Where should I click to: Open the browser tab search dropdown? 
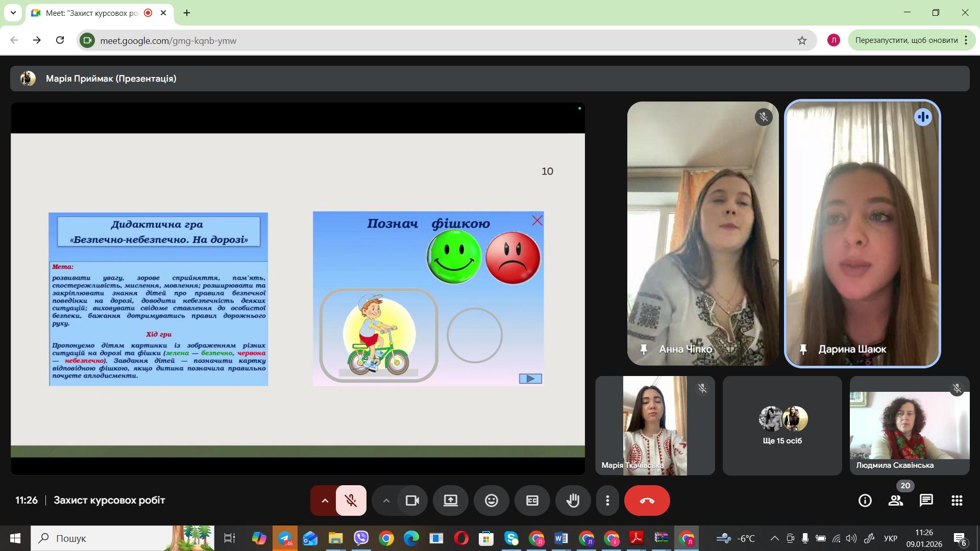(13, 13)
